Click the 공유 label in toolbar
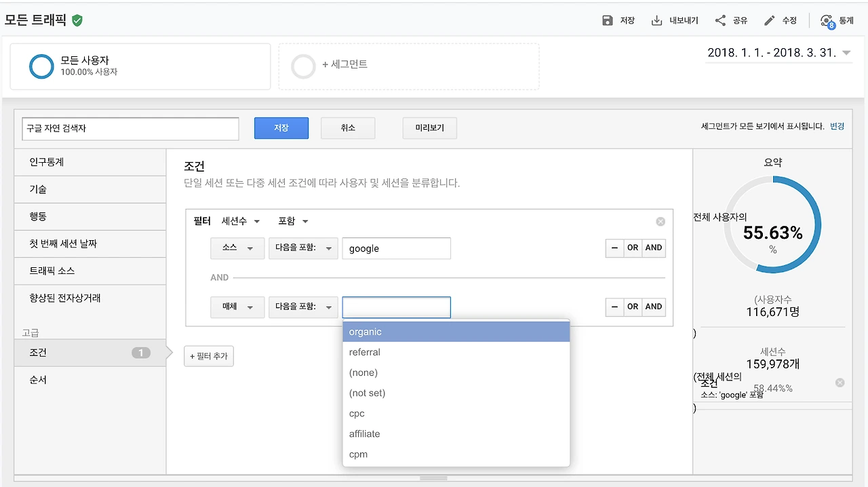 [740, 21]
